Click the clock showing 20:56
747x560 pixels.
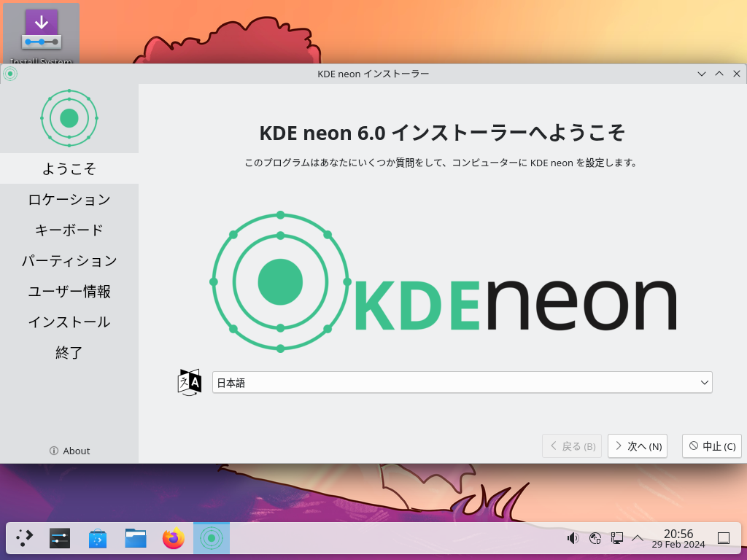[678, 539]
